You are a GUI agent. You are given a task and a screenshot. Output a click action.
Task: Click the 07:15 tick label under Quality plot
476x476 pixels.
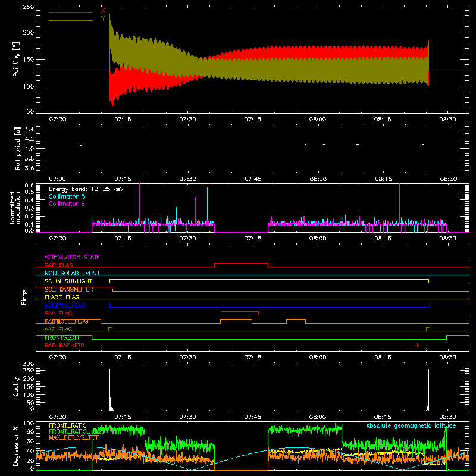[x=123, y=417]
